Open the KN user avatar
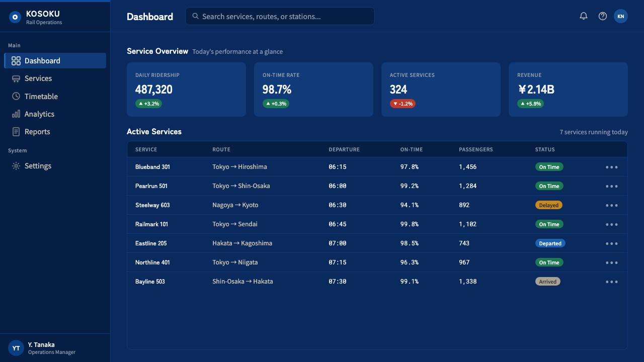The width and height of the screenshot is (644, 362). [621, 16]
